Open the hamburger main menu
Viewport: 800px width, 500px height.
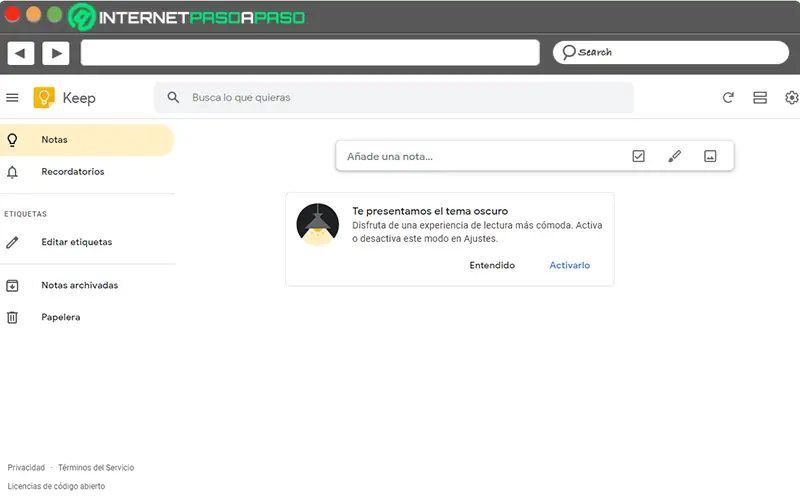[x=12, y=97]
